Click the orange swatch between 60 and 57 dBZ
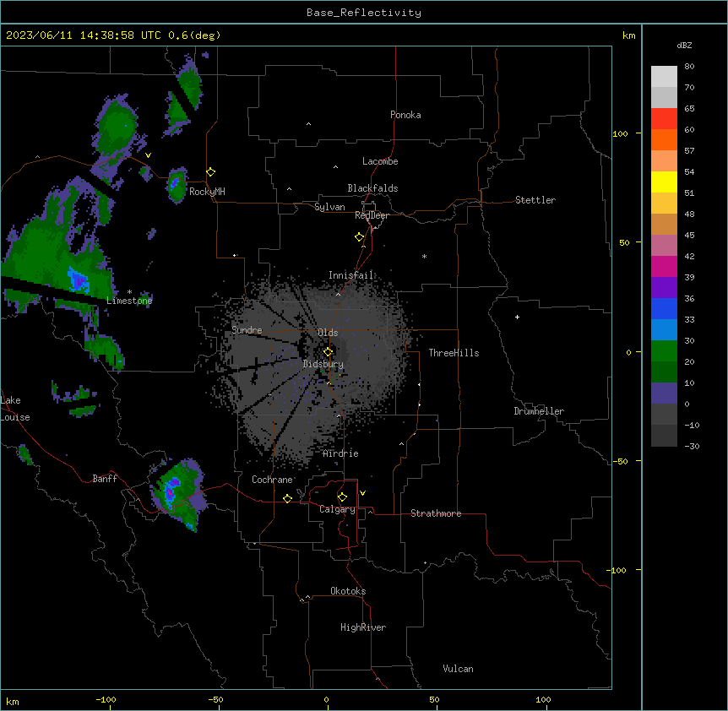Viewport: 728px width, 711px height. point(664,139)
